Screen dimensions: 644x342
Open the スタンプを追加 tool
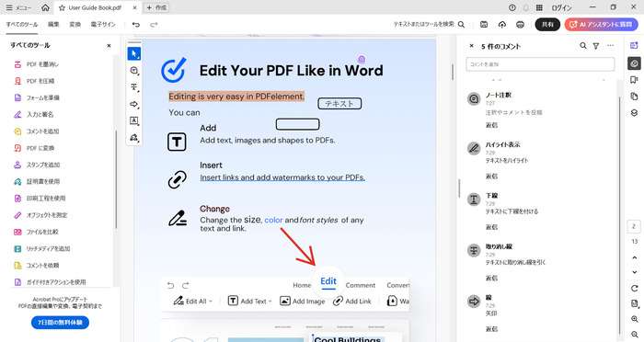point(37,165)
